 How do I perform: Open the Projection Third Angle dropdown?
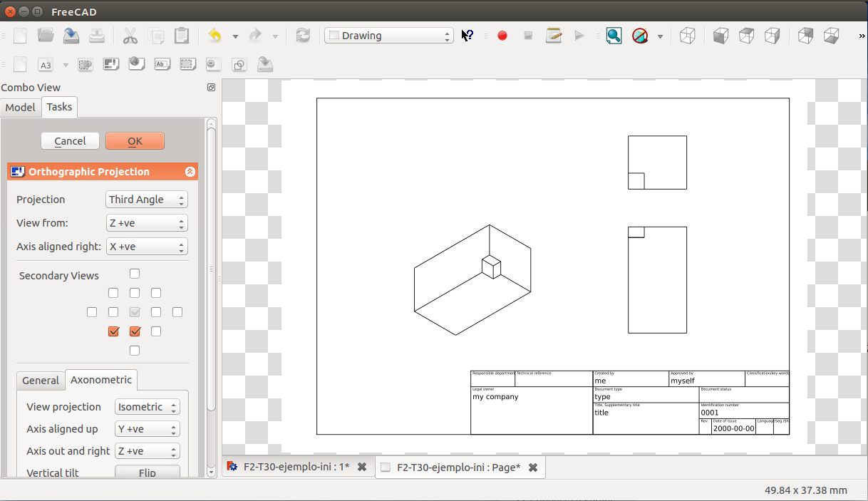[147, 200]
